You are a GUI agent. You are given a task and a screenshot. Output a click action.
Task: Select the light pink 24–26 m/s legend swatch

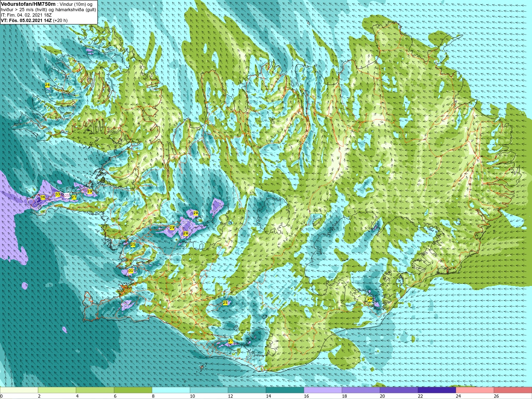pyautogui.click(x=475, y=391)
